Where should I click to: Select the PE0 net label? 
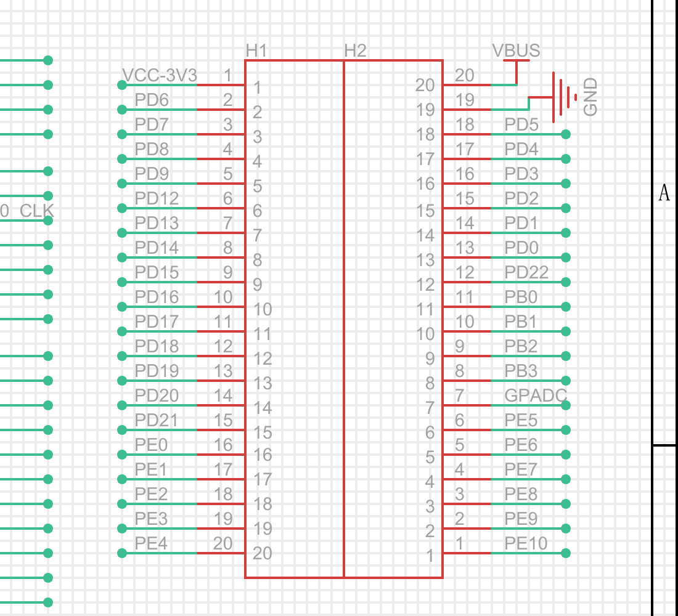click(x=151, y=445)
